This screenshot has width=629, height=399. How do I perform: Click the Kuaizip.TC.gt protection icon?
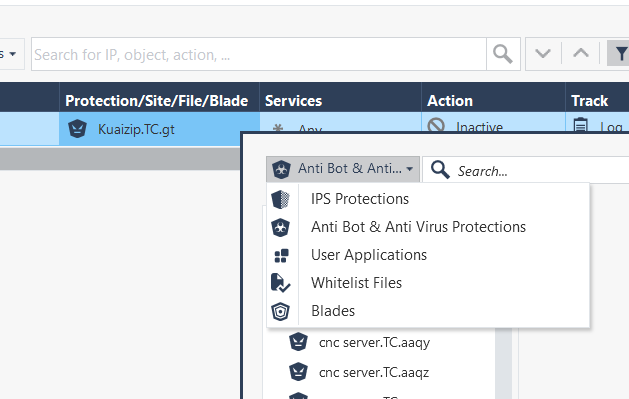77,129
